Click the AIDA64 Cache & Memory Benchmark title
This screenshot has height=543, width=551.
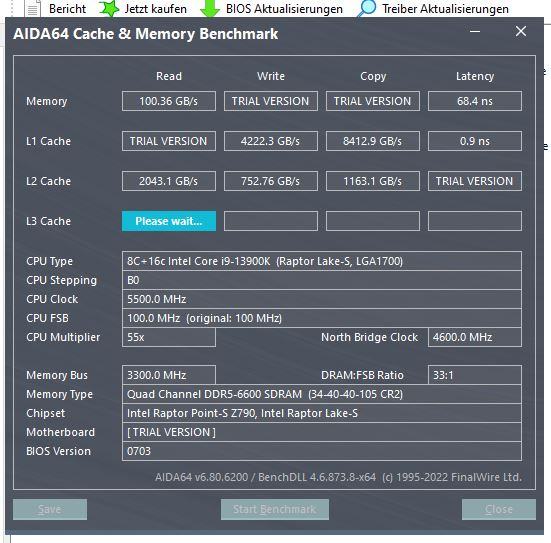click(x=145, y=34)
